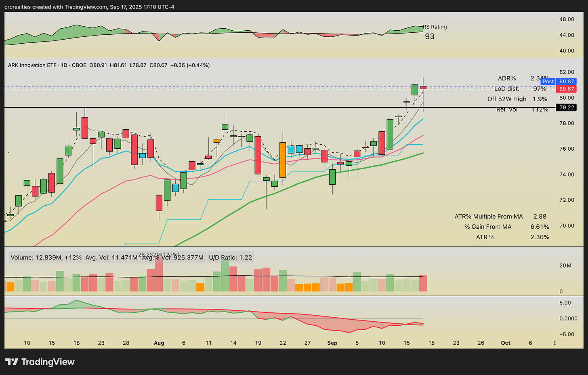Click ARK Innovation ETF symbol title

(x=32, y=65)
